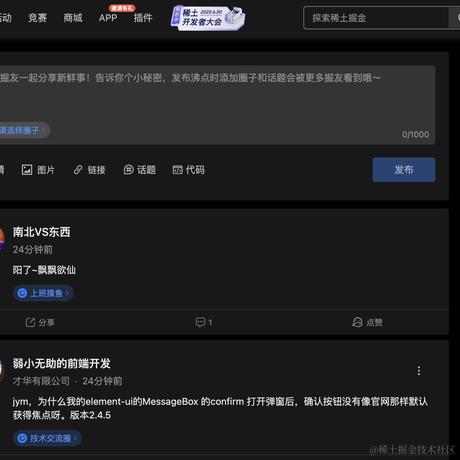Image resolution: width=460 pixels, height=460 pixels.
Task: Click the 稀土开发者大会 banner
Action: coord(208,18)
